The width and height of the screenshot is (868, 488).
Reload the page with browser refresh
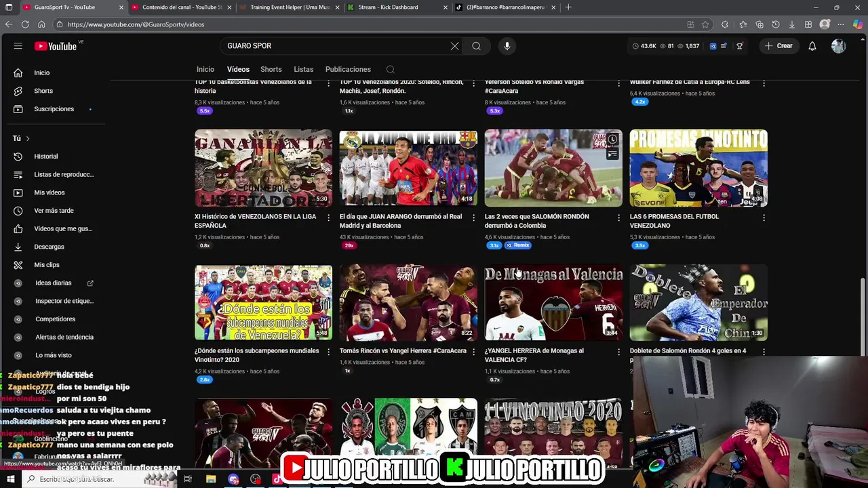click(25, 24)
